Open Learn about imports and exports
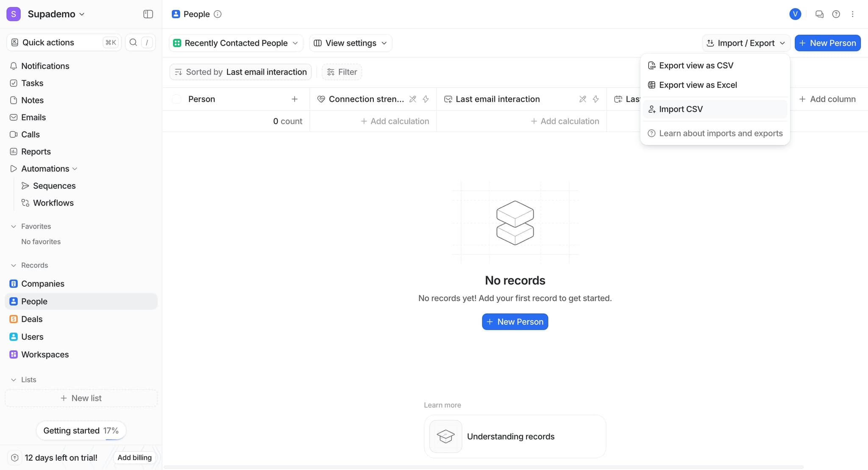Screen dimensions: 868x470 [x=721, y=133]
